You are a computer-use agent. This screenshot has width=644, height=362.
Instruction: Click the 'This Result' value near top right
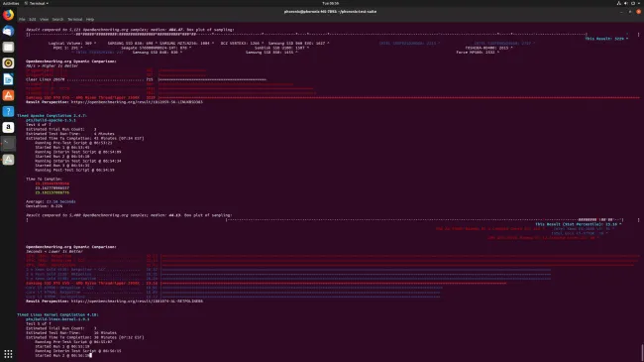point(606,39)
